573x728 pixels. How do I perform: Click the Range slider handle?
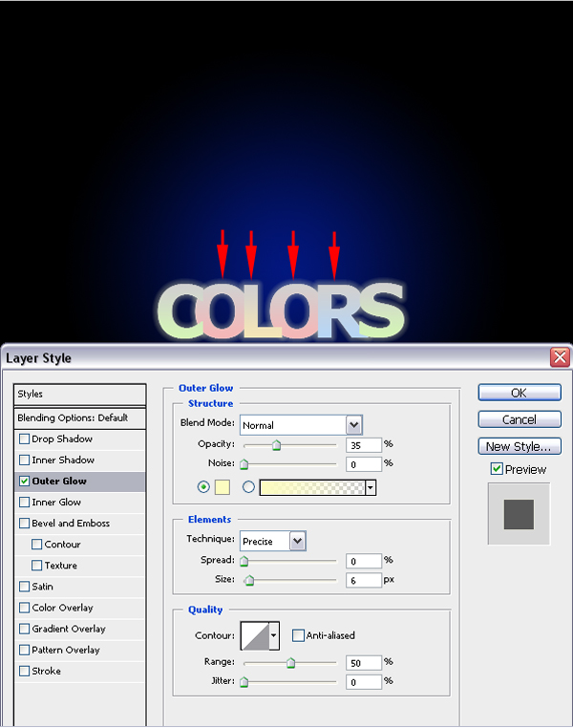tap(291, 663)
